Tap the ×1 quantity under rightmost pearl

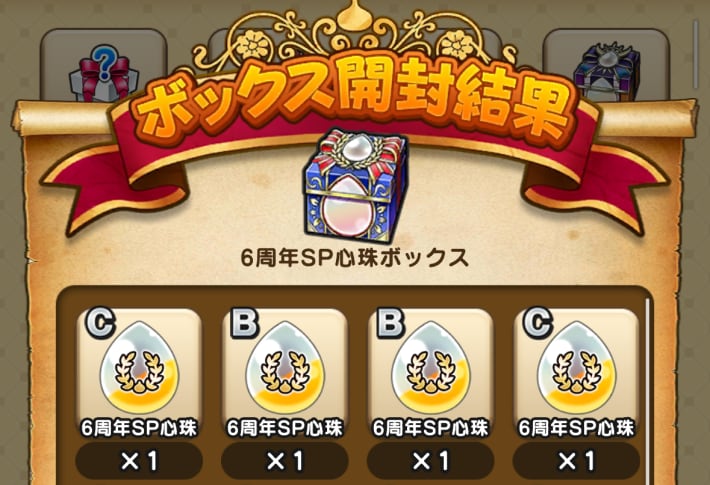576,461
